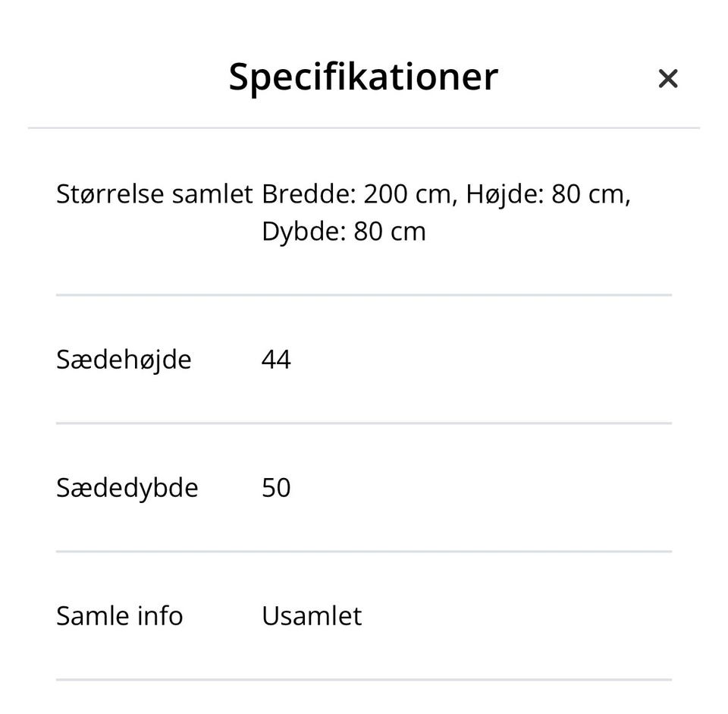Screen dimensions: 728x714
Task: Click the Dybde: 80 cm value
Action: click(x=344, y=231)
